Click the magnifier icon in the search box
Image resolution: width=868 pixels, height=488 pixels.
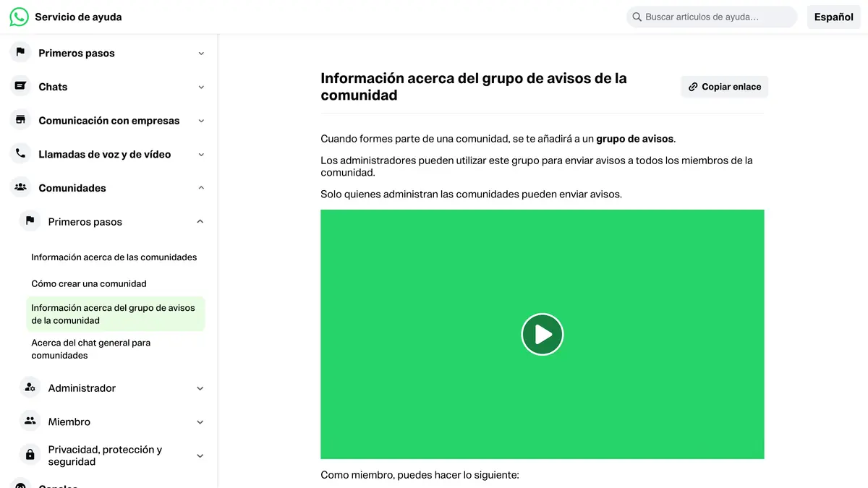637,17
